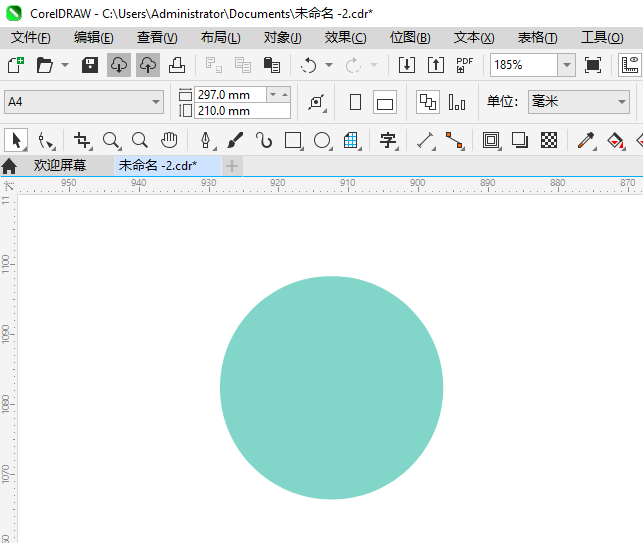Click the Import icon
The height and width of the screenshot is (543, 643).
coord(407,65)
